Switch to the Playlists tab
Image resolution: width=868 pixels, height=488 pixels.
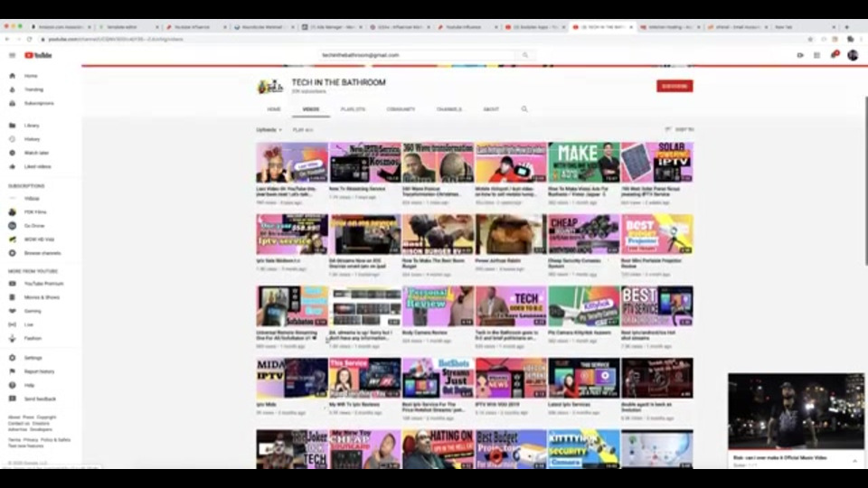(x=354, y=109)
